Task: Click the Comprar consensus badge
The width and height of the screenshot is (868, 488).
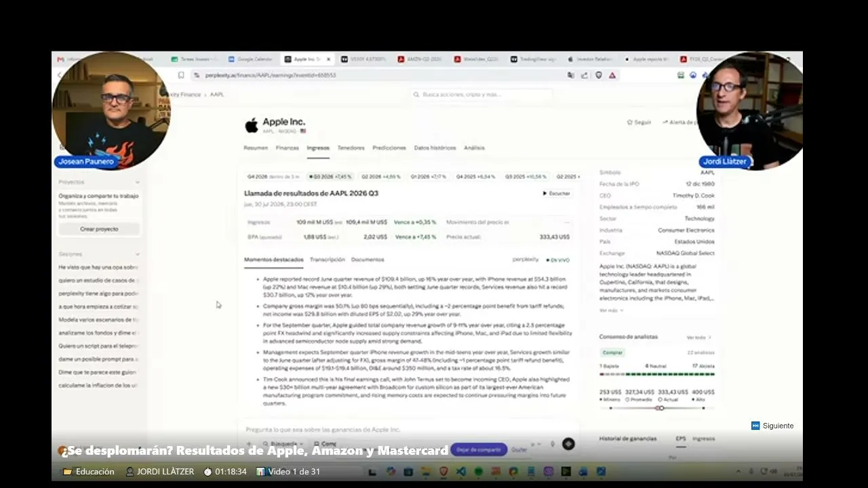Action: tap(612, 352)
